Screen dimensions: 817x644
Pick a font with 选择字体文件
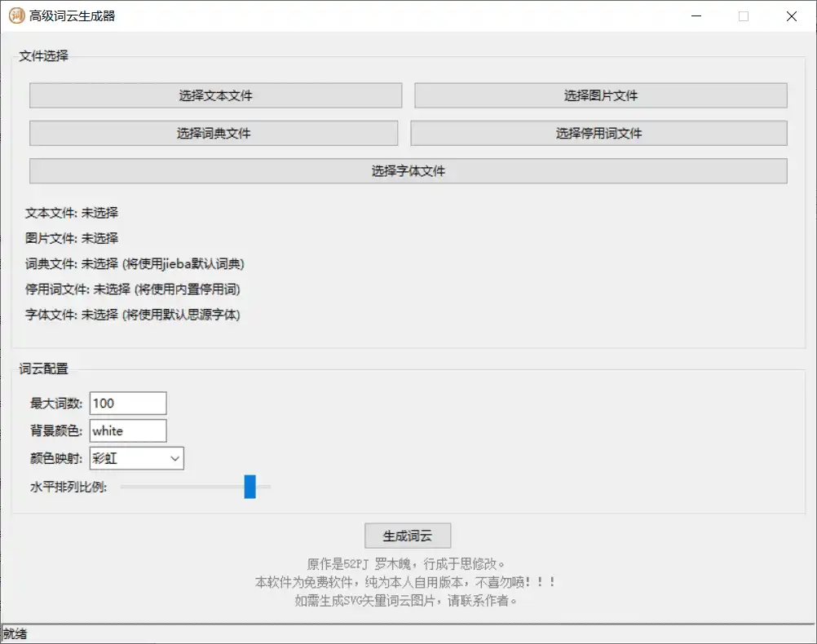pyautogui.click(x=408, y=171)
